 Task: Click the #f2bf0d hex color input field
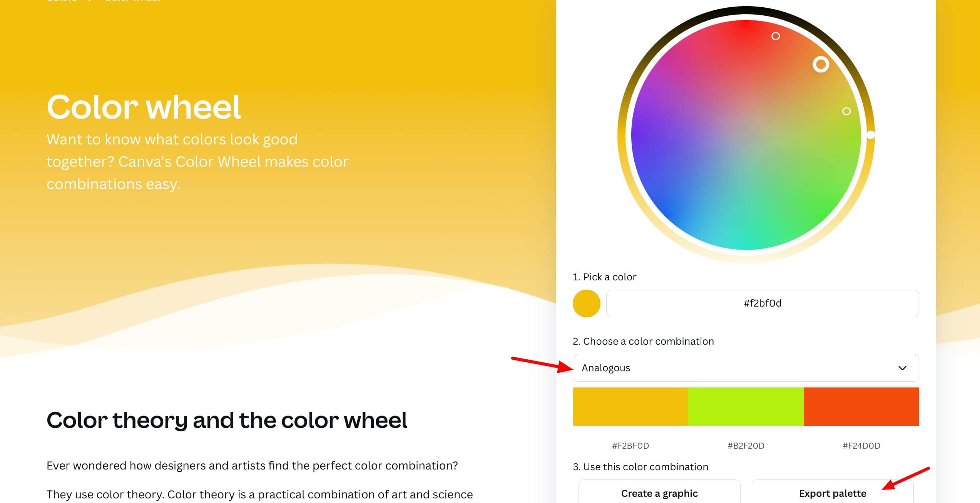[762, 303]
